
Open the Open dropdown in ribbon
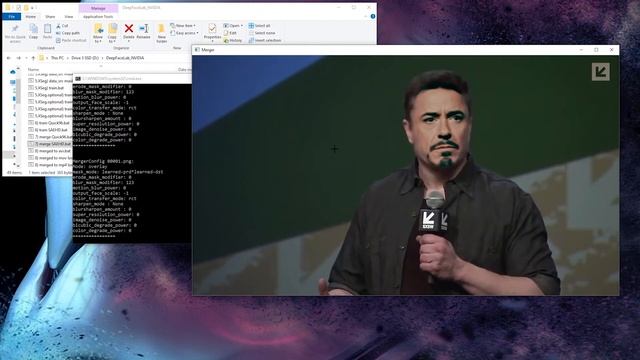tap(233, 26)
